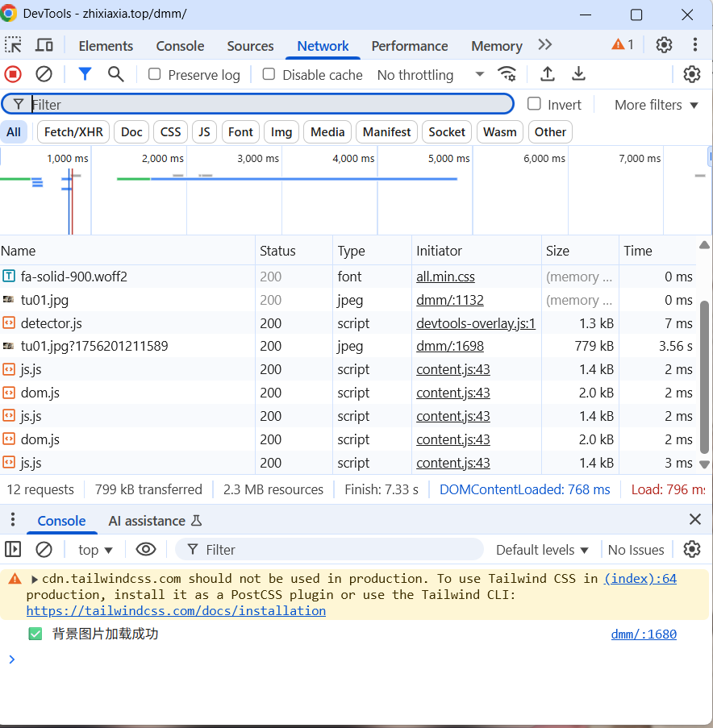The width and height of the screenshot is (713, 728).
Task: Open the No throttling dropdown
Action: click(x=431, y=75)
